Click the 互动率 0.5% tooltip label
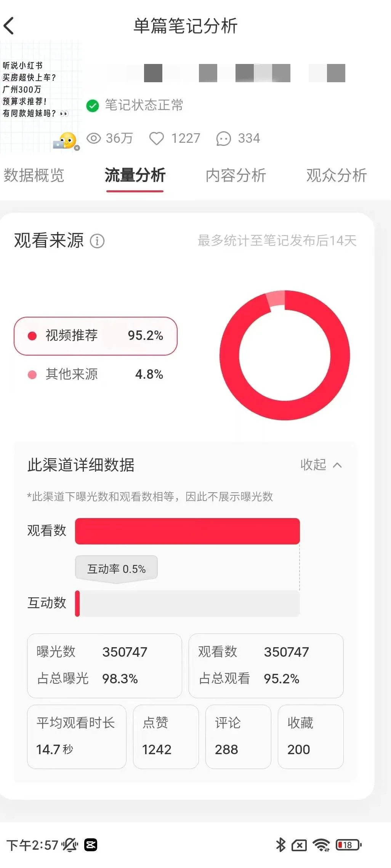391x868 pixels. [x=116, y=569]
